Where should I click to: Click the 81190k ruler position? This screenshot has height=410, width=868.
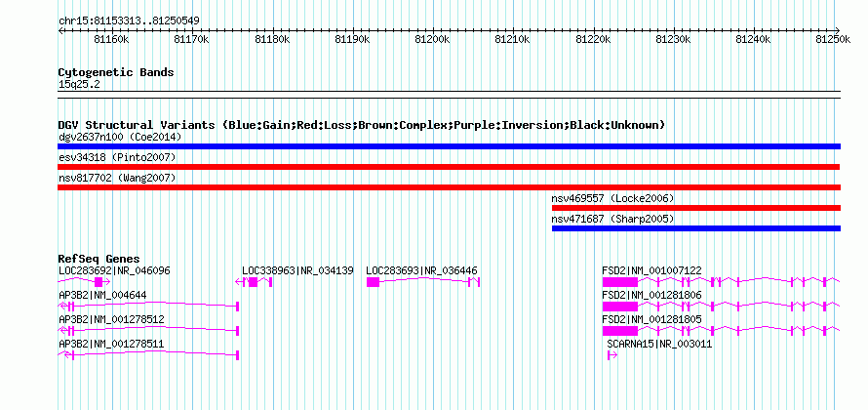coord(353,39)
